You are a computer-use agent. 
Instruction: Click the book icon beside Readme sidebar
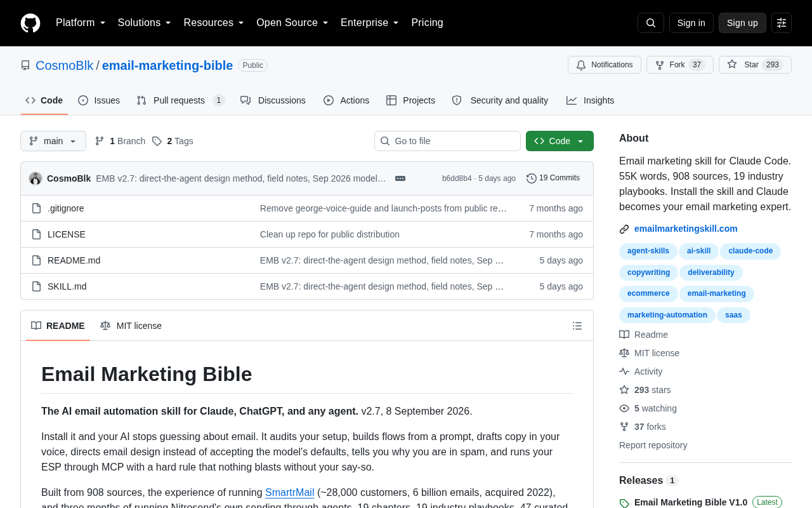[624, 335]
